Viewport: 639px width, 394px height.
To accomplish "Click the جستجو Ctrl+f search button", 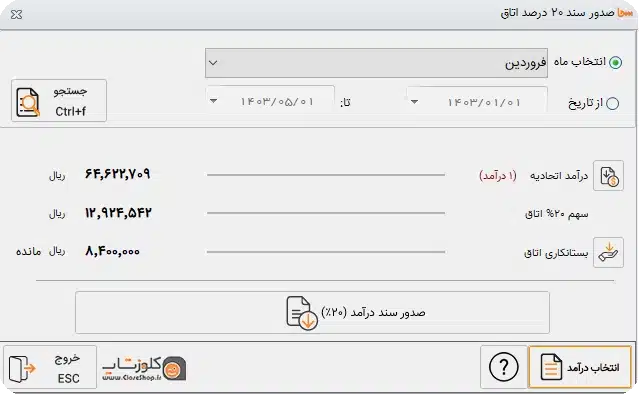I will (x=59, y=100).
